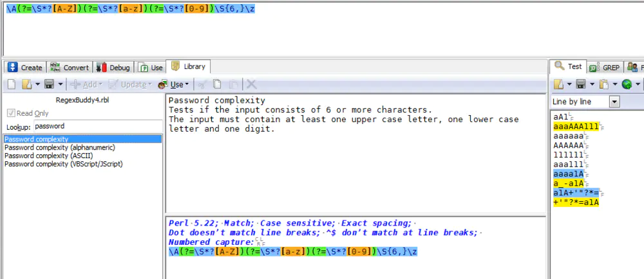Select 'Password complexity (VBScript/JScript)' entry
Image resolution: width=644 pixels, height=279 pixels.
(64, 164)
